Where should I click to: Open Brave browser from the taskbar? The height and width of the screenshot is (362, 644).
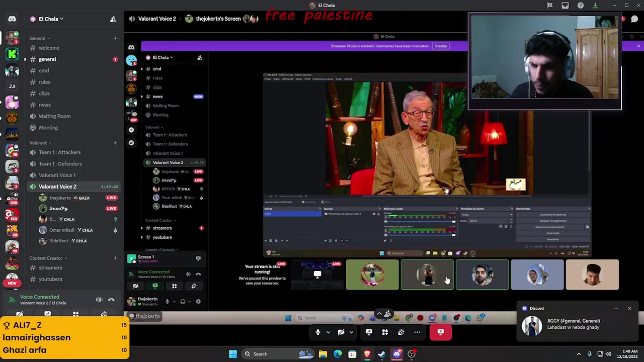[x=367, y=354]
